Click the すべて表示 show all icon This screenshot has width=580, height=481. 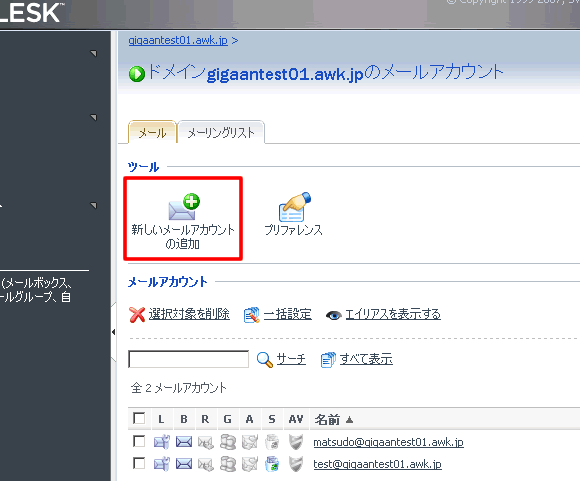328,360
